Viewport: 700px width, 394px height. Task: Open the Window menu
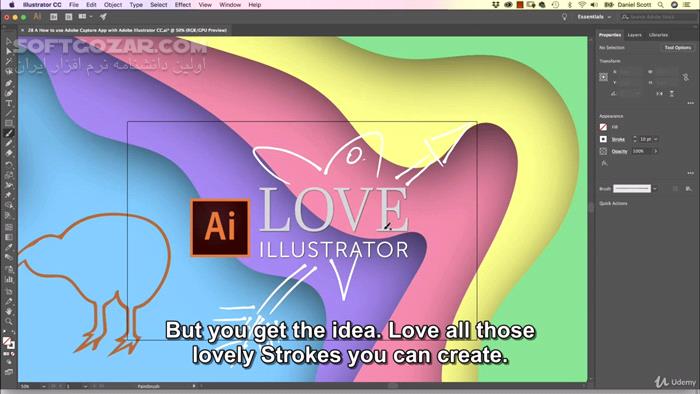pyautogui.click(x=230, y=5)
